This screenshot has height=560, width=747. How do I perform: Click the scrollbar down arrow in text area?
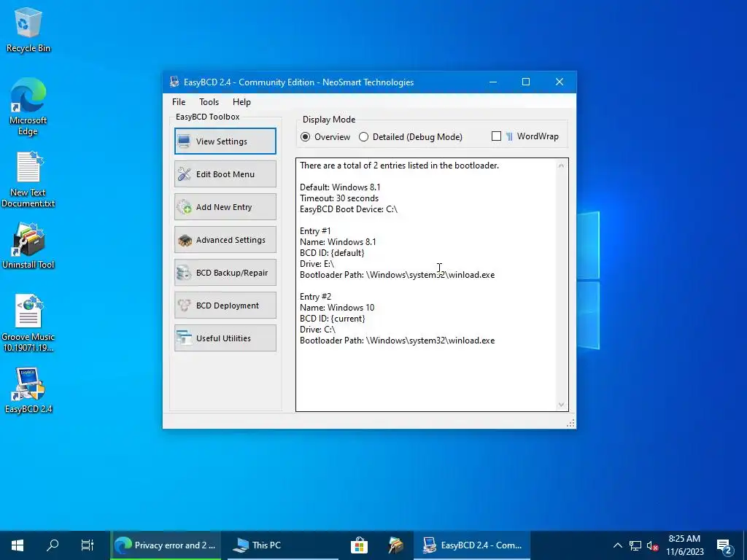click(x=561, y=404)
